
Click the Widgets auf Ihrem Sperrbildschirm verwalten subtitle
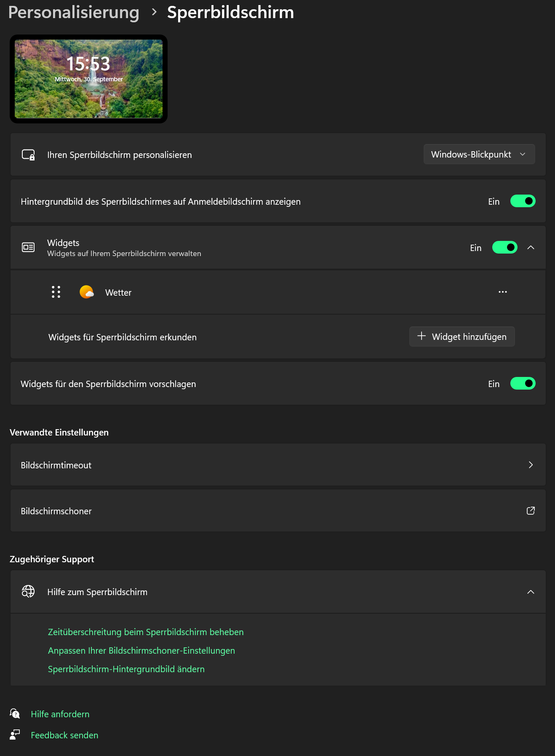pos(124,254)
